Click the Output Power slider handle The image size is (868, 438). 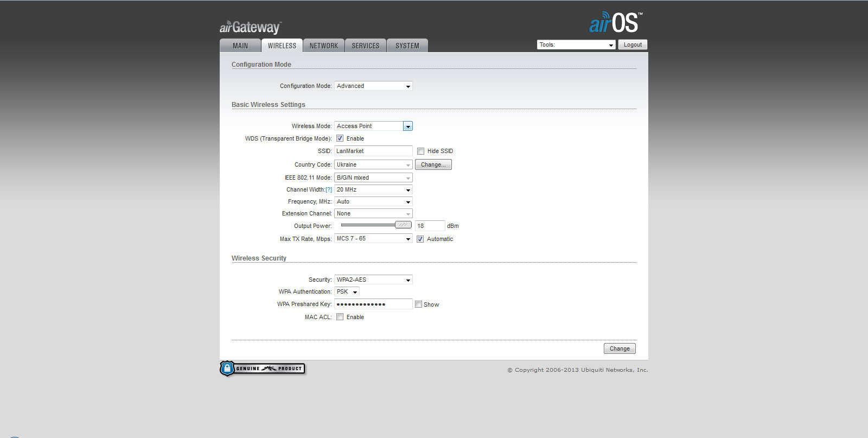[403, 225]
